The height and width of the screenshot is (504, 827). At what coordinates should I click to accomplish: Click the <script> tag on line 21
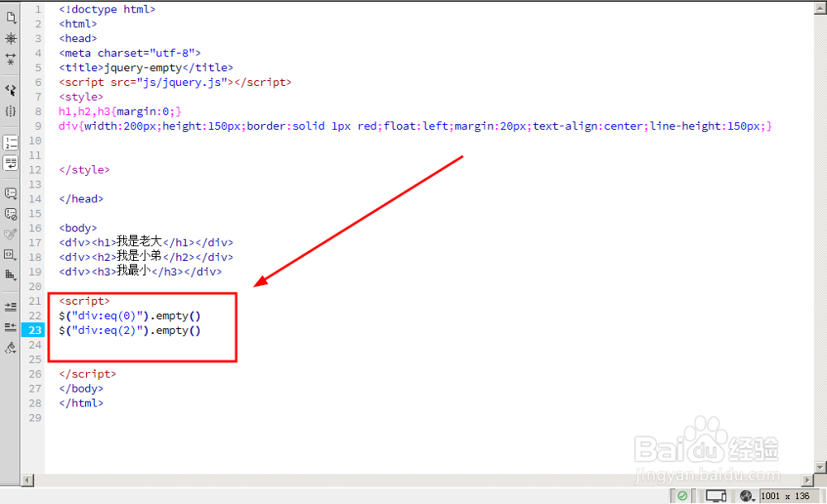[x=84, y=301]
